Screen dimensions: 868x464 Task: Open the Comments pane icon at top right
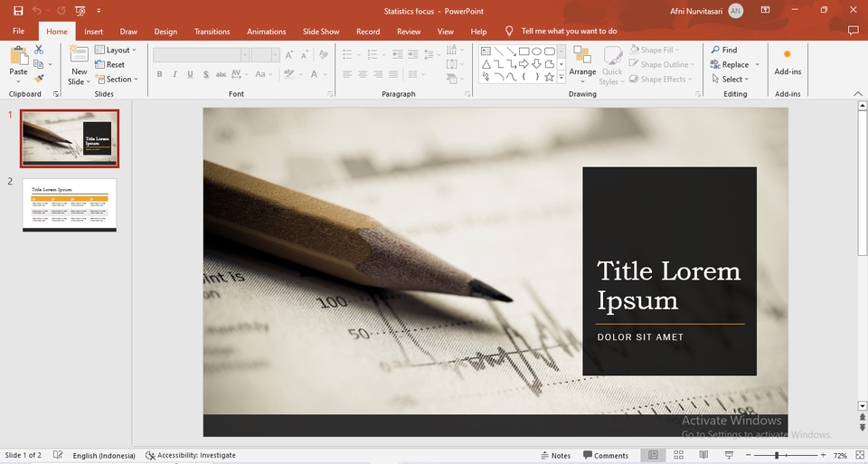click(x=853, y=31)
